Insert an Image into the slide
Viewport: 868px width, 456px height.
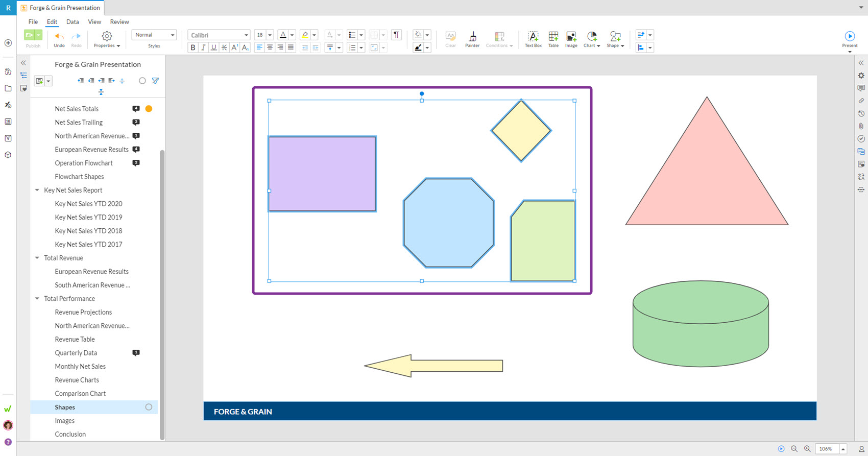click(x=571, y=39)
